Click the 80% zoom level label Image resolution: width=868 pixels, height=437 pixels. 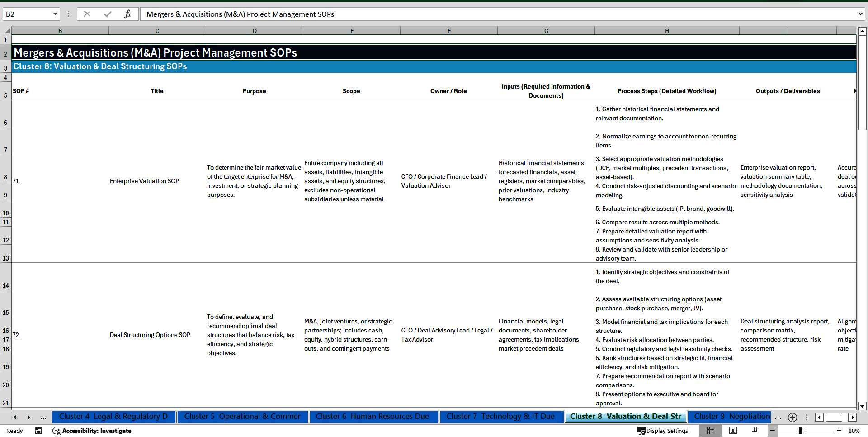pos(854,431)
